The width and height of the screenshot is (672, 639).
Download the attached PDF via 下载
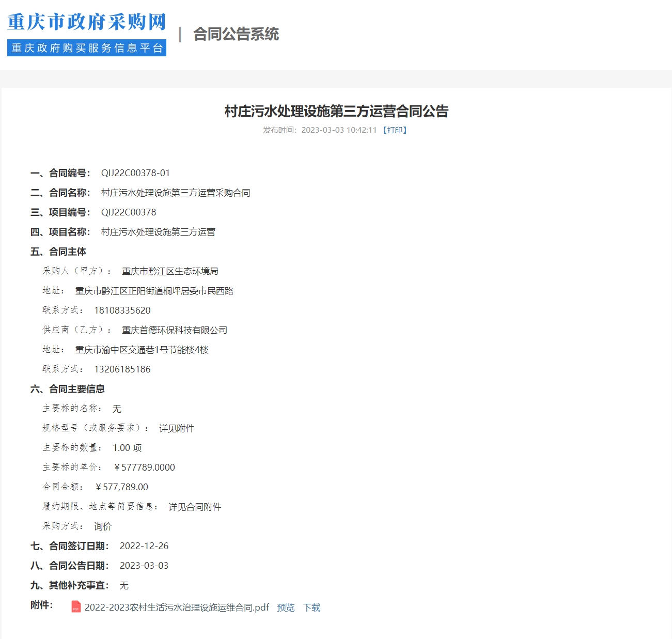click(311, 607)
